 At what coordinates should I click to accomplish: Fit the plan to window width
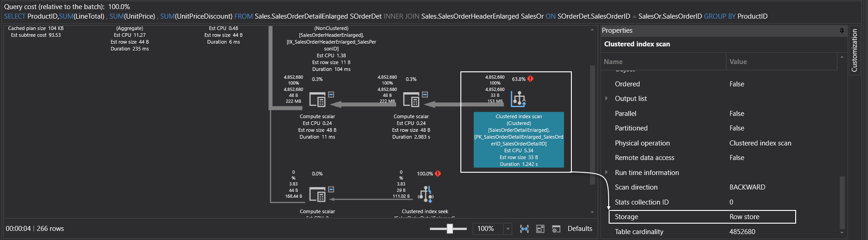[525, 229]
